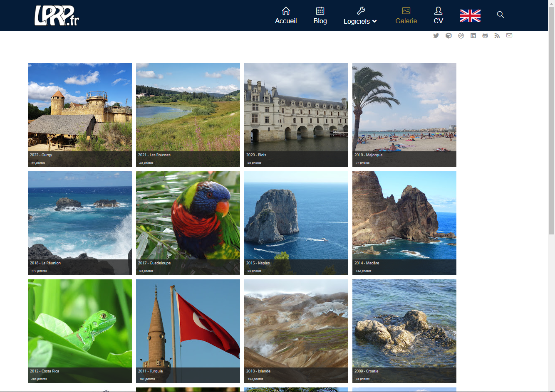Screen dimensions: 555x392
Task: View the 2020 - Blois château album
Action: tap(296, 115)
